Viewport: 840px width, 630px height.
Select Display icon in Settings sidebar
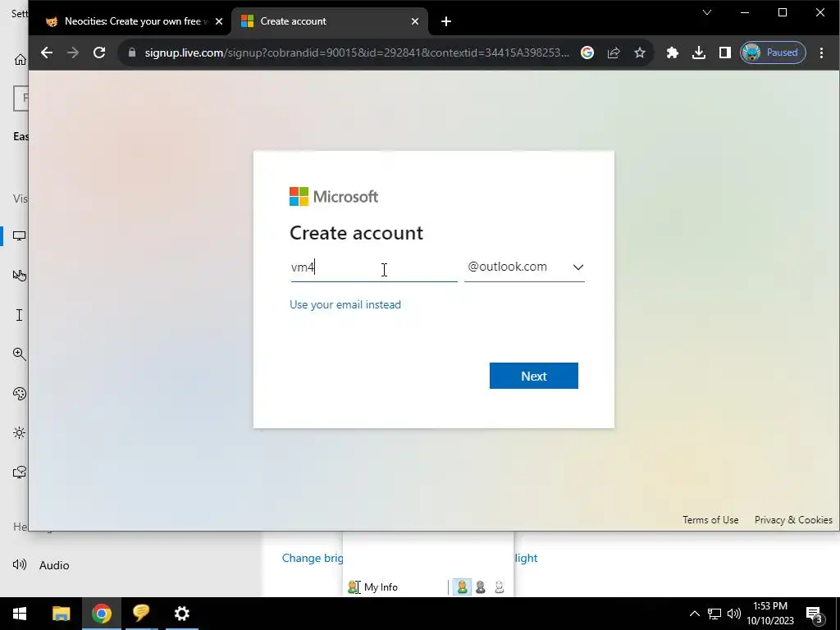[20, 235]
